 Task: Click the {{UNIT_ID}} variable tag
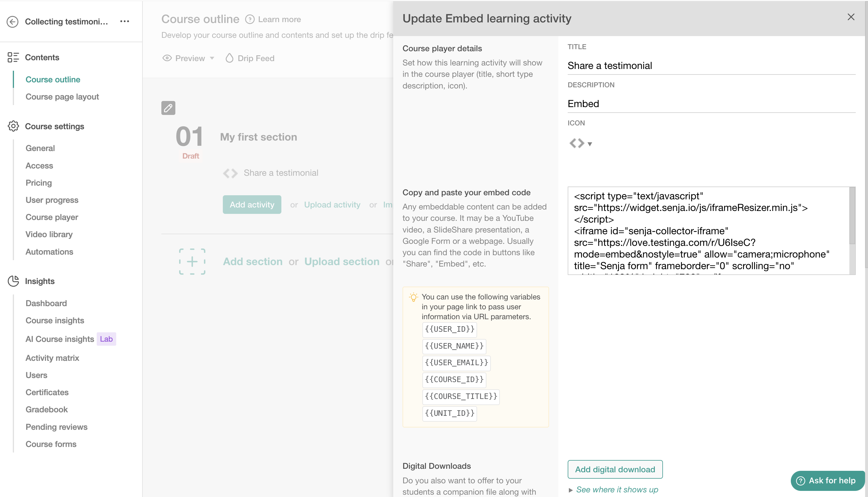tap(449, 413)
